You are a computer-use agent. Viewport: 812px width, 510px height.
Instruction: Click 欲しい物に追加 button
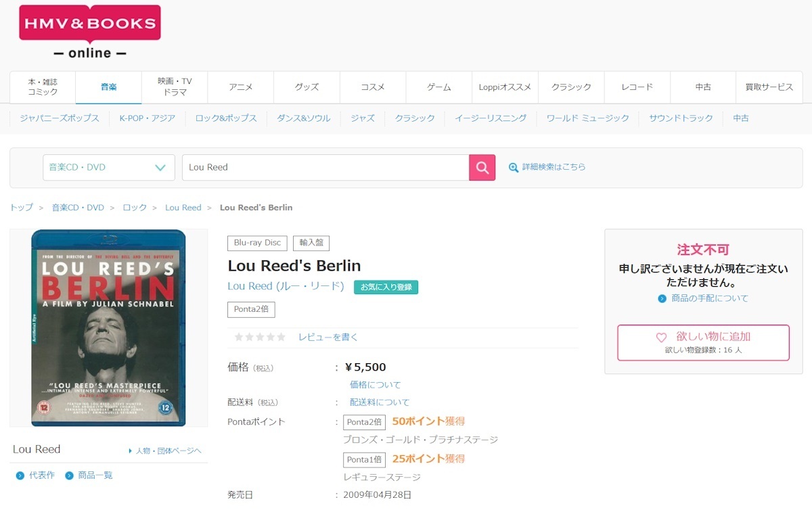point(703,343)
